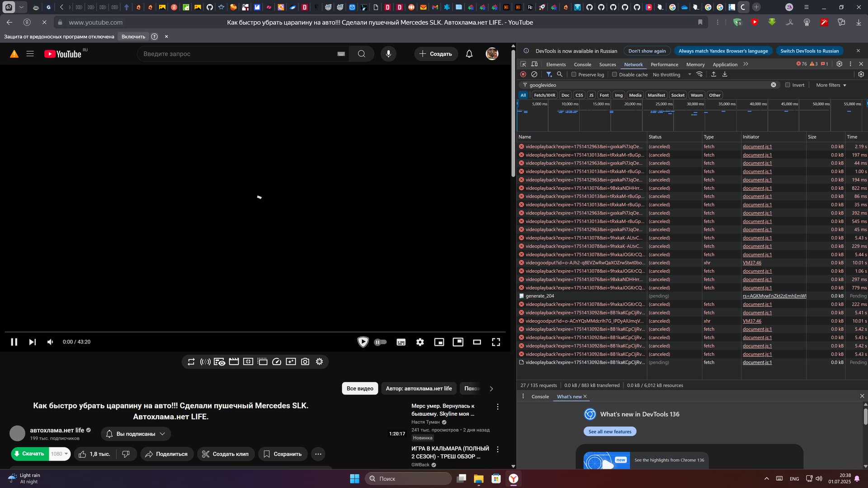Click Don't show again button
Image resolution: width=868 pixels, height=488 pixels.
coord(647,51)
